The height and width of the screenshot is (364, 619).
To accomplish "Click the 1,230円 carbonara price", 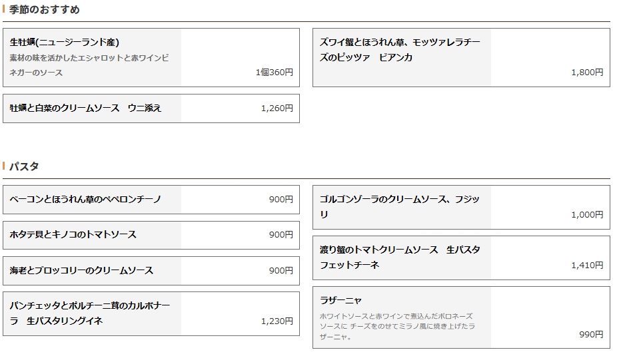I will coord(277,321).
